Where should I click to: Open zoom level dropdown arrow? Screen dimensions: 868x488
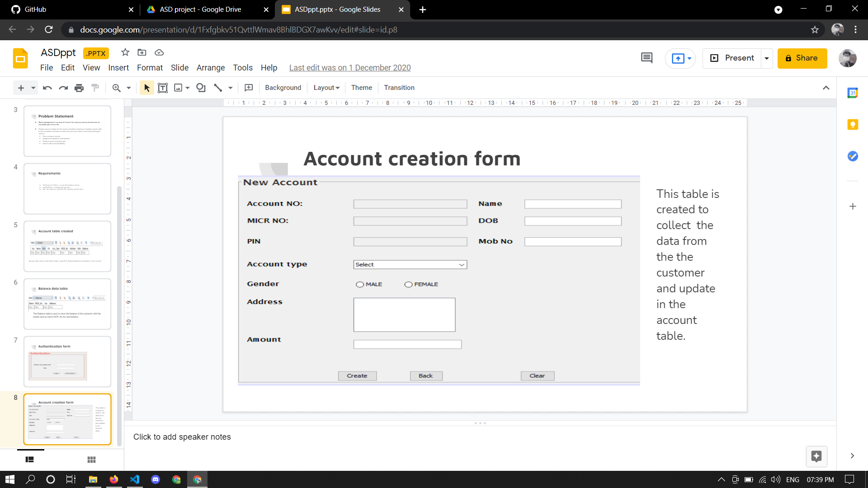tap(129, 88)
